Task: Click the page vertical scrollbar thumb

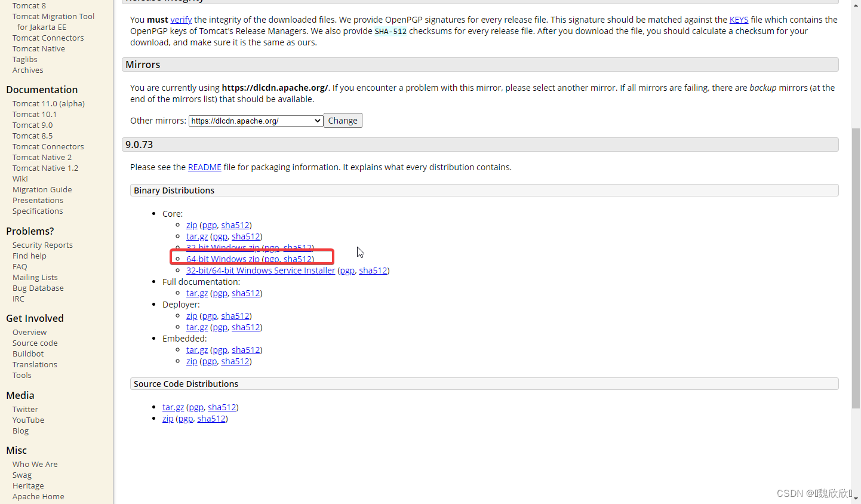Action: click(856, 268)
